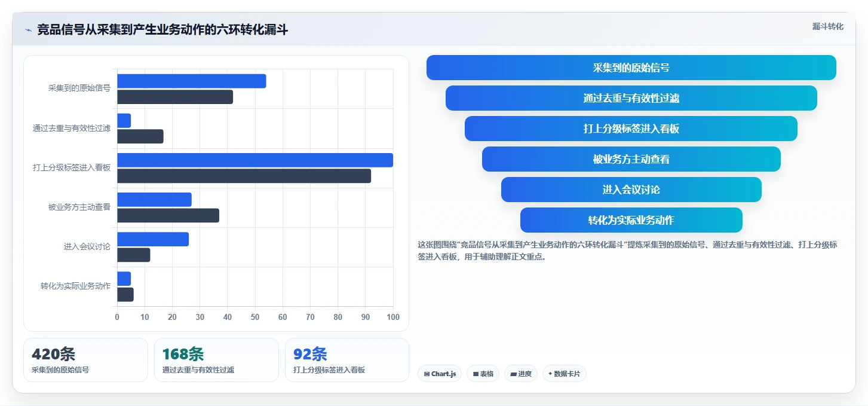Image resolution: width=868 pixels, height=406 pixels.
Task: Click the blue bar for 通过去重与有效性过滤
Action: pyautogui.click(x=124, y=121)
